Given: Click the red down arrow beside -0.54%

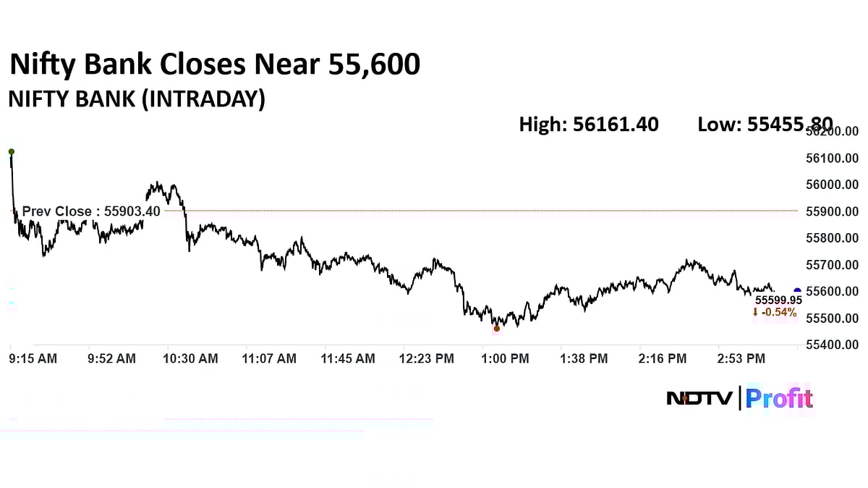Looking at the screenshot, I should [x=755, y=313].
